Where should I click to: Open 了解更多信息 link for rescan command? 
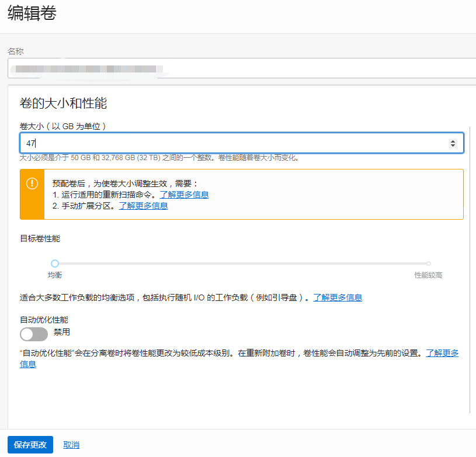coord(184,195)
